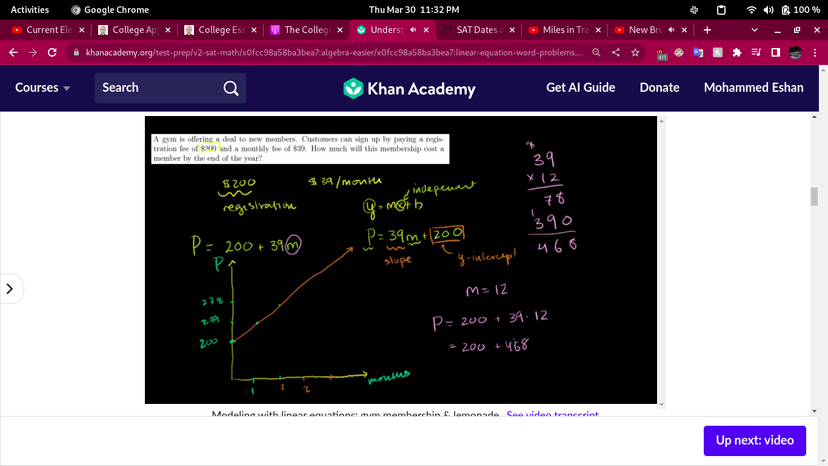Open the zoom magnifier icon in address bar

point(596,52)
